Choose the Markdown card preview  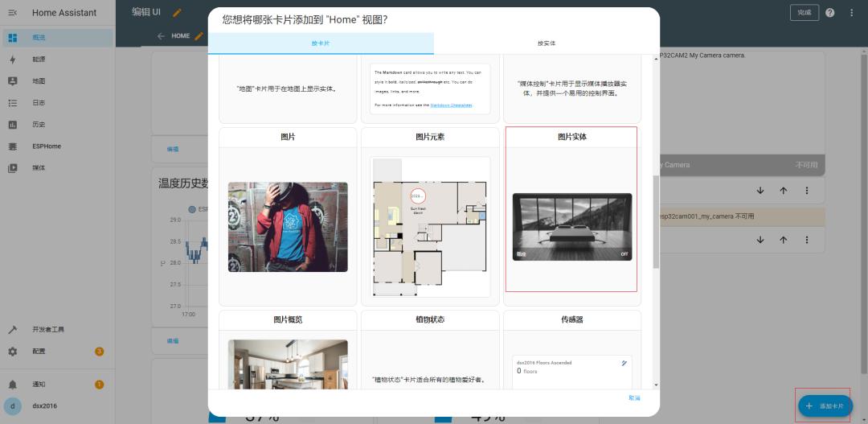430,89
